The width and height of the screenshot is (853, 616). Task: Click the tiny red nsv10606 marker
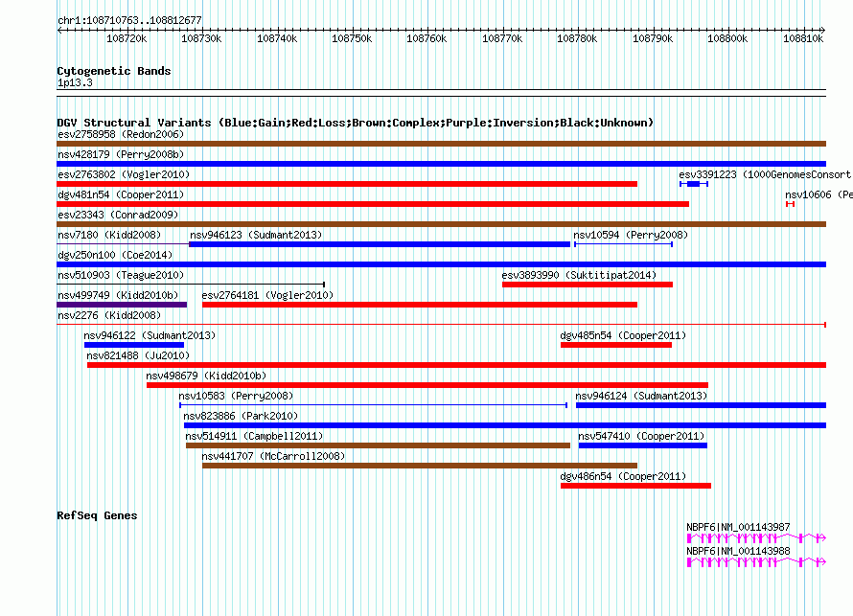pos(791,204)
